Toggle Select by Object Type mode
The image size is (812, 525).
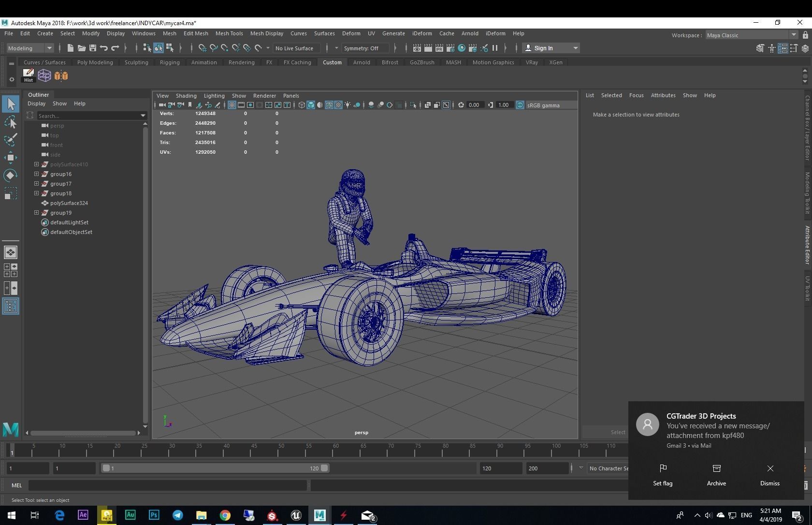pos(159,48)
